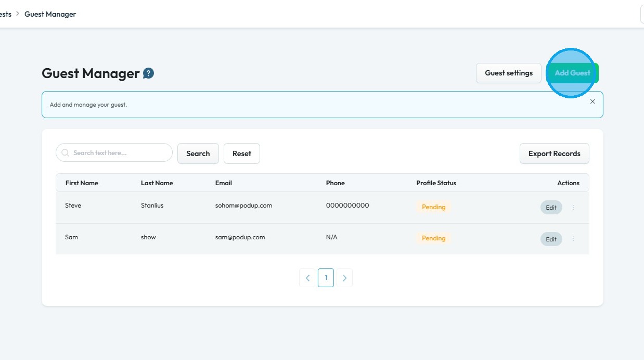Reset the search filter

(x=241, y=153)
